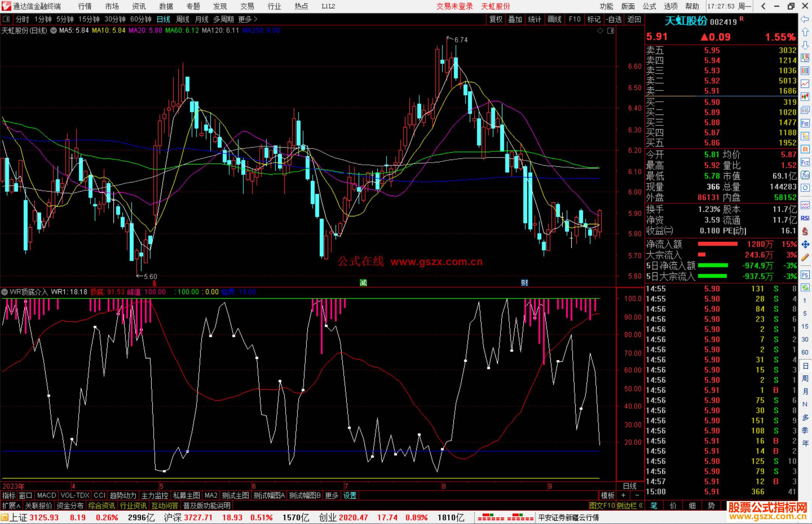812x524 pixels.
Task: Toggle the round button beside 天虹股份(日线)
Action: point(54,31)
